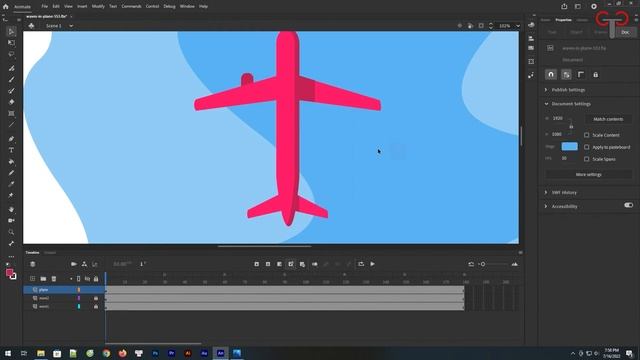Select the Pen tool

(11, 139)
